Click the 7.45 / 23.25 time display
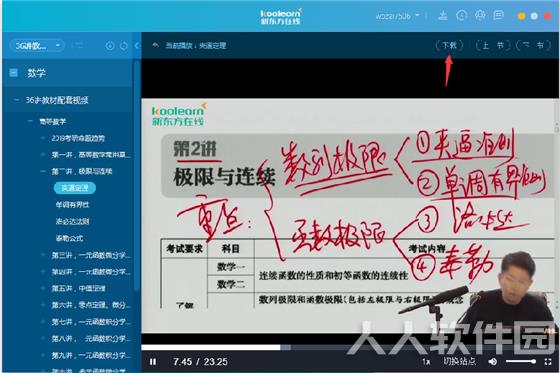Image resolution: width=560 pixels, height=373 pixels. (200, 362)
